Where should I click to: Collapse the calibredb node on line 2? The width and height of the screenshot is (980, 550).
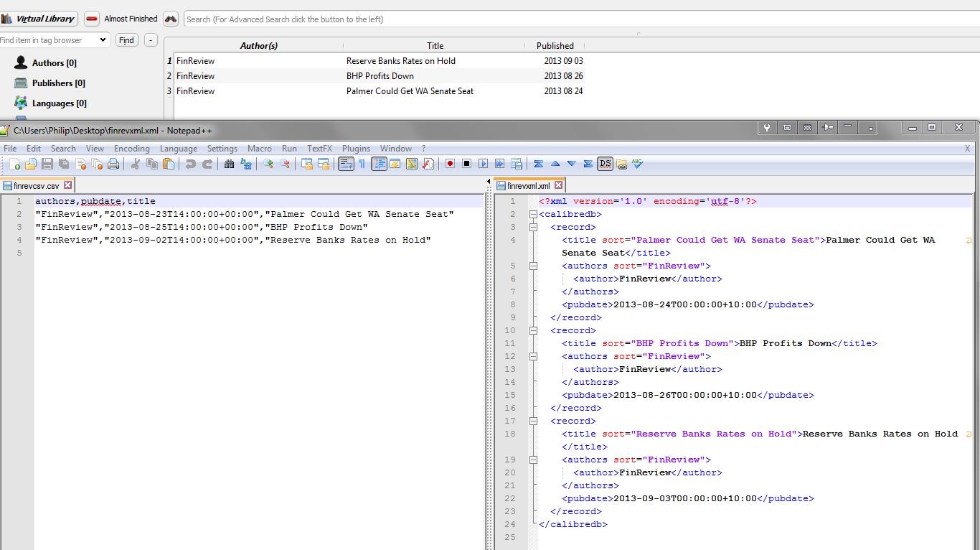(533, 214)
